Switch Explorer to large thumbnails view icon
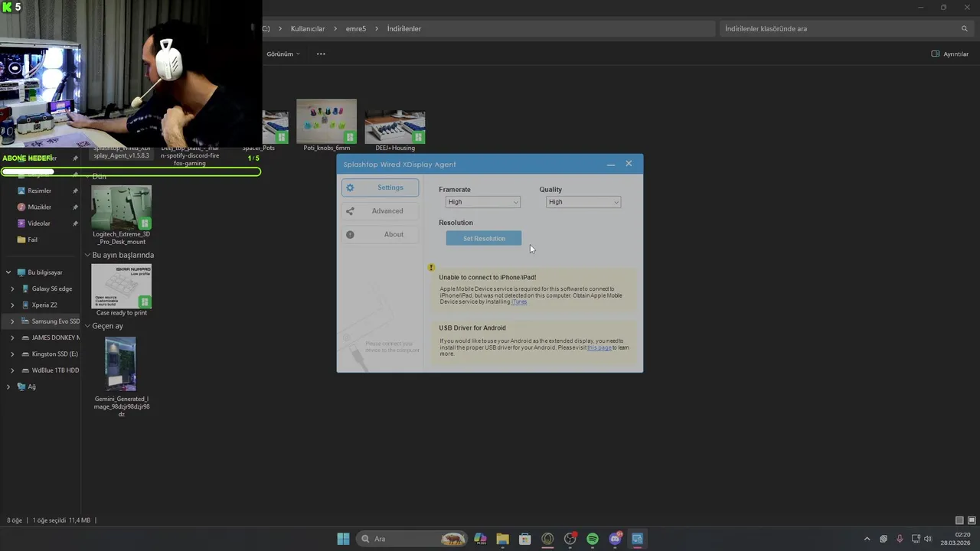Image resolution: width=980 pixels, height=551 pixels. (x=971, y=520)
